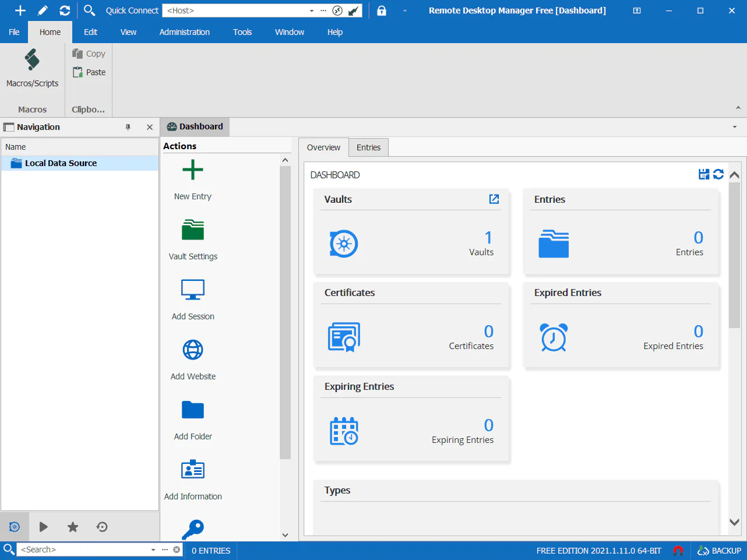Click the plus add-entry icon in title bar

coord(20,10)
